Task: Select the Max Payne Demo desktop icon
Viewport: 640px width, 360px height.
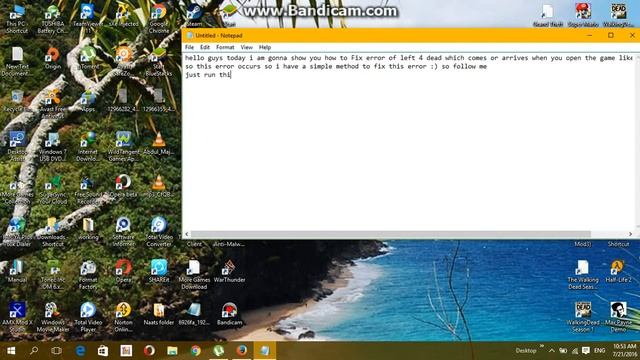Action: coord(618,317)
